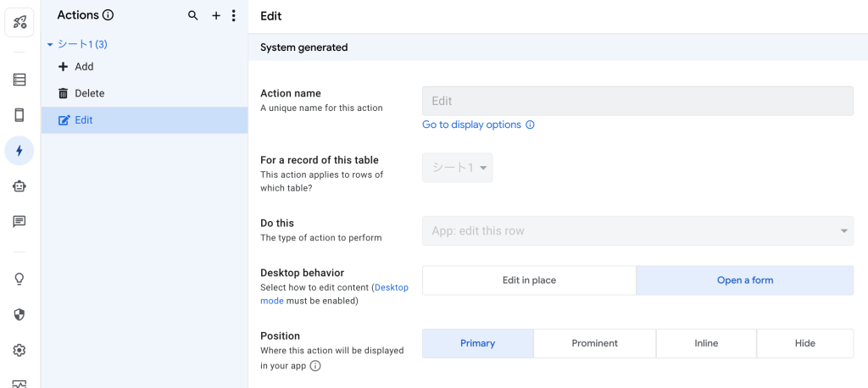Click the Go to display options link

pos(471,125)
